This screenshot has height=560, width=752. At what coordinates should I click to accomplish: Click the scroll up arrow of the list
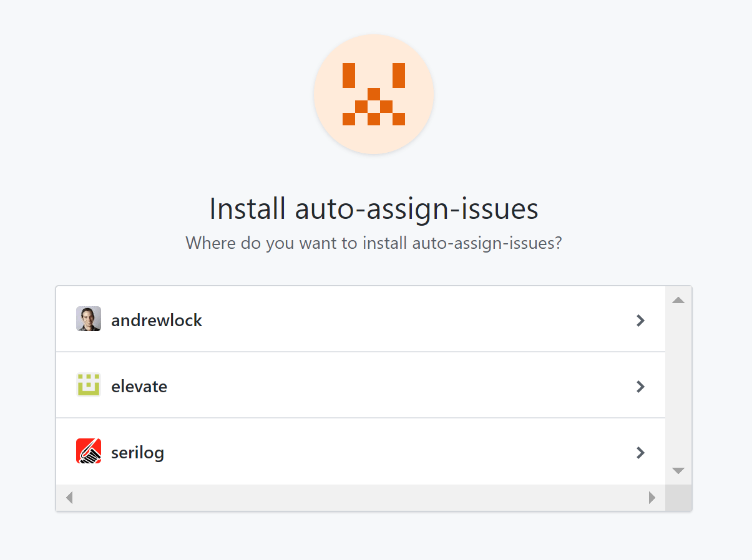pyautogui.click(x=678, y=301)
